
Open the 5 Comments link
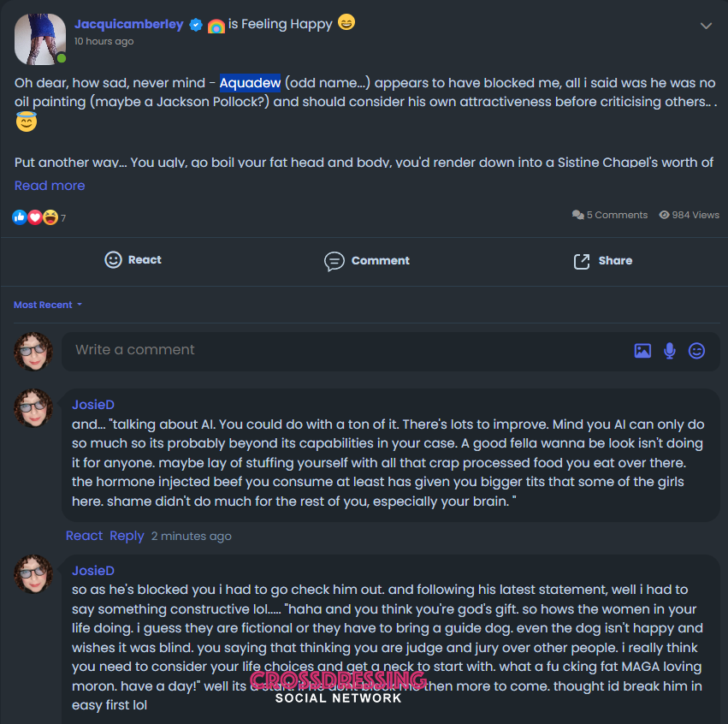click(x=610, y=215)
